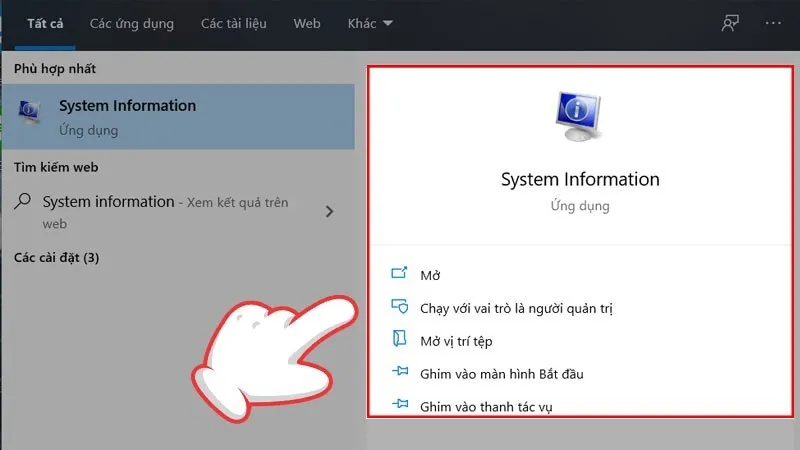800x450 pixels.
Task: Select System Information best match result
Action: click(x=178, y=117)
